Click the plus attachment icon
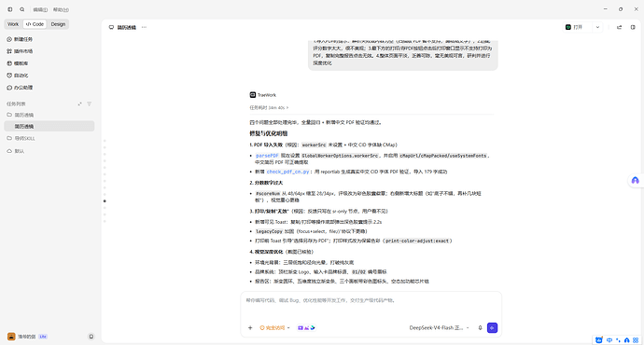 tap(250, 328)
